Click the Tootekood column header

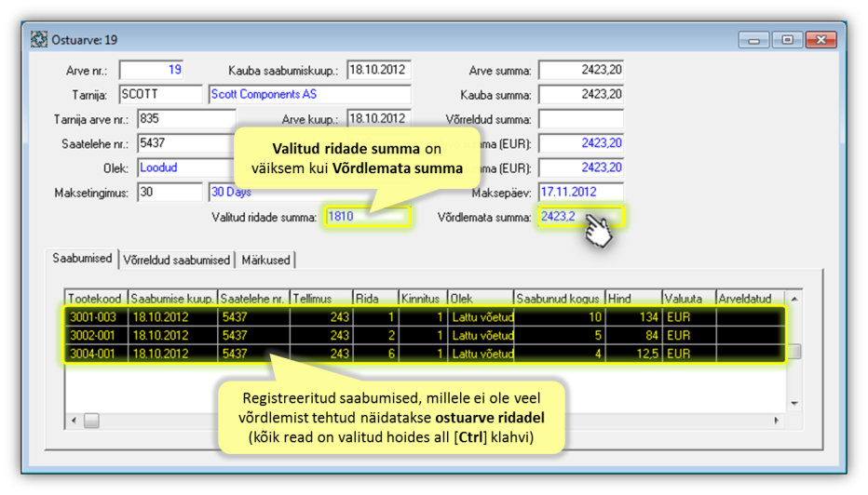click(96, 299)
